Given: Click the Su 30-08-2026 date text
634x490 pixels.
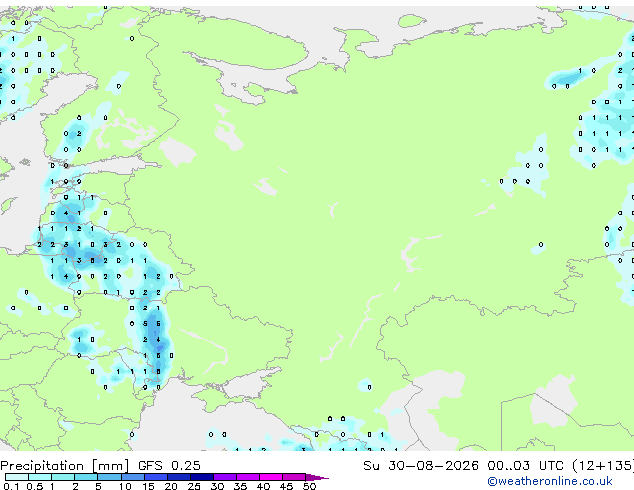Looking at the screenshot, I should tap(421, 466).
